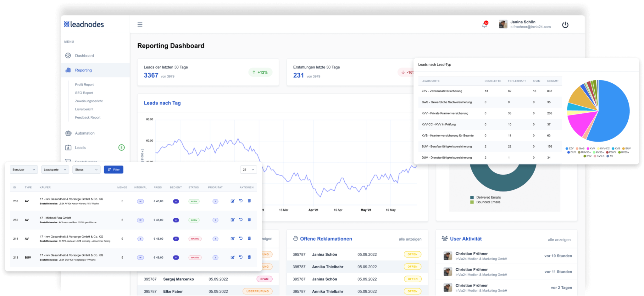Viewport: 644px width, 296px height.
Task: Open the Benutzer dropdown
Action: coord(24,170)
